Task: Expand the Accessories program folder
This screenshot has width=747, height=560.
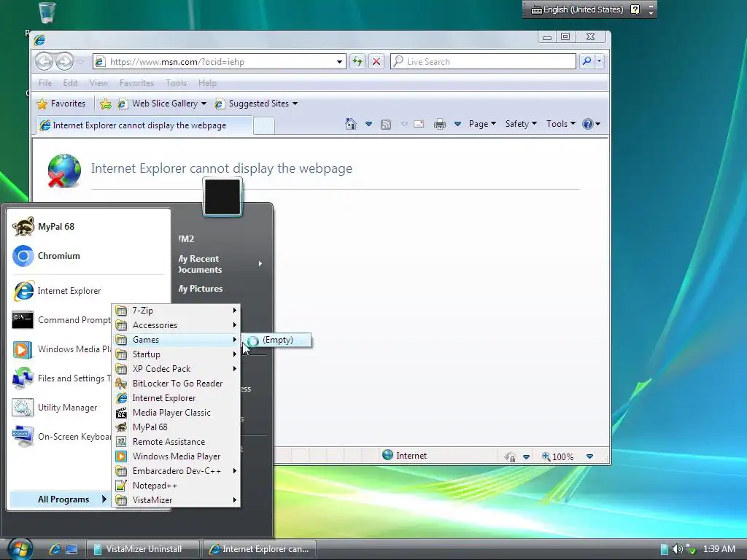Action: pyautogui.click(x=176, y=325)
